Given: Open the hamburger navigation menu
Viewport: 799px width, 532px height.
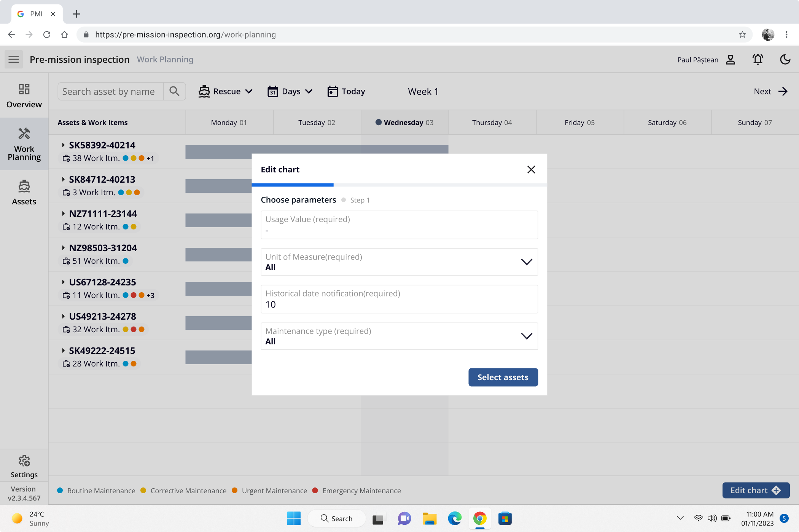Looking at the screenshot, I should 14,59.
